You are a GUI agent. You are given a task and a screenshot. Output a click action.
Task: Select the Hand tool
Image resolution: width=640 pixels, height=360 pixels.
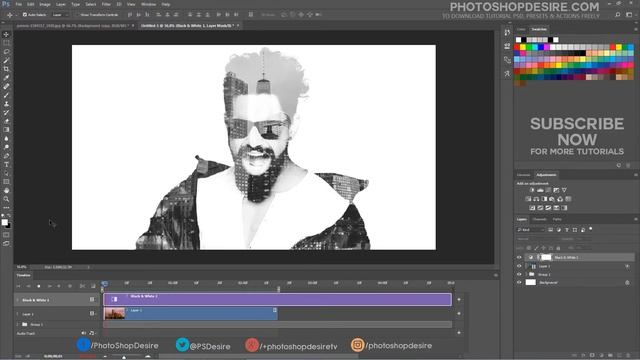pyautogui.click(x=6, y=191)
